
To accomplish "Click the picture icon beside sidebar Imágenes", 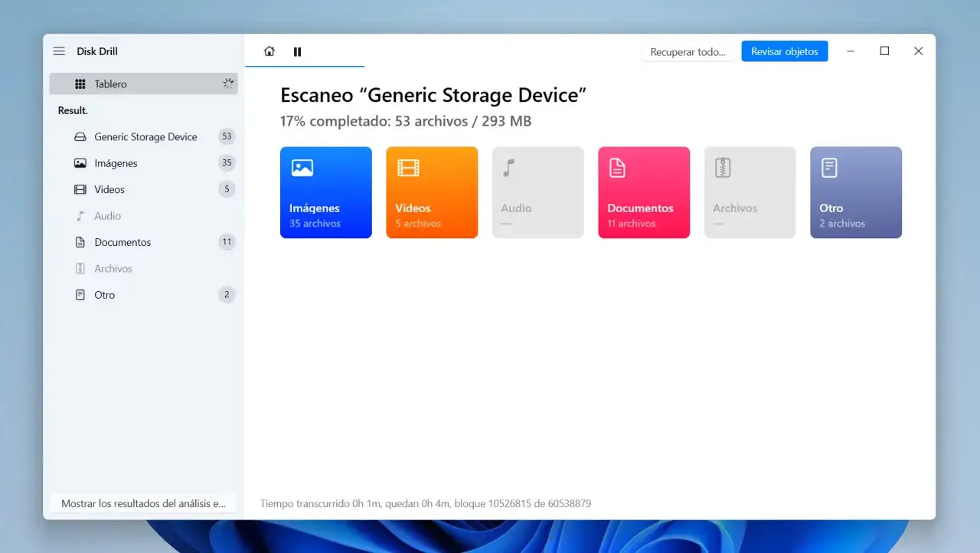I will tap(80, 163).
